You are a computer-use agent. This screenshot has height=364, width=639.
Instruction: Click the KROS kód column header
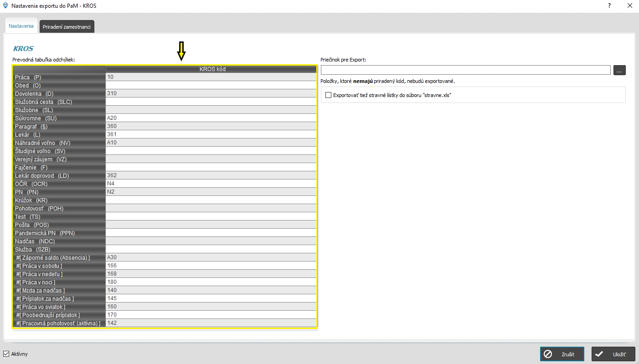(211, 69)
